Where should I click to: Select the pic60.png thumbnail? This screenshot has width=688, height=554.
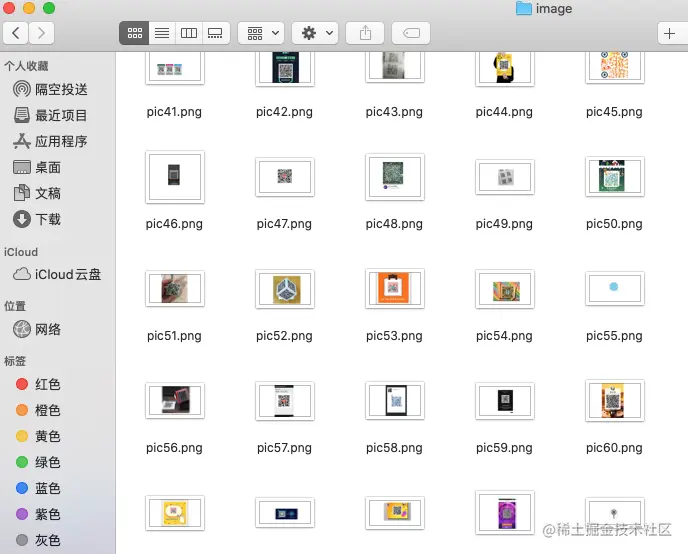(615, 400)
